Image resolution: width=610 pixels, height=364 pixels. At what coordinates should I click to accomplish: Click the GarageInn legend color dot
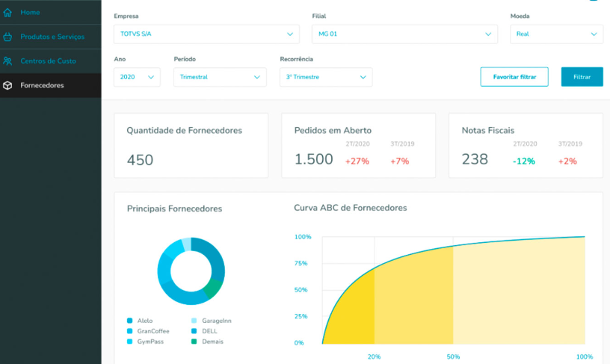click(194, 321)
